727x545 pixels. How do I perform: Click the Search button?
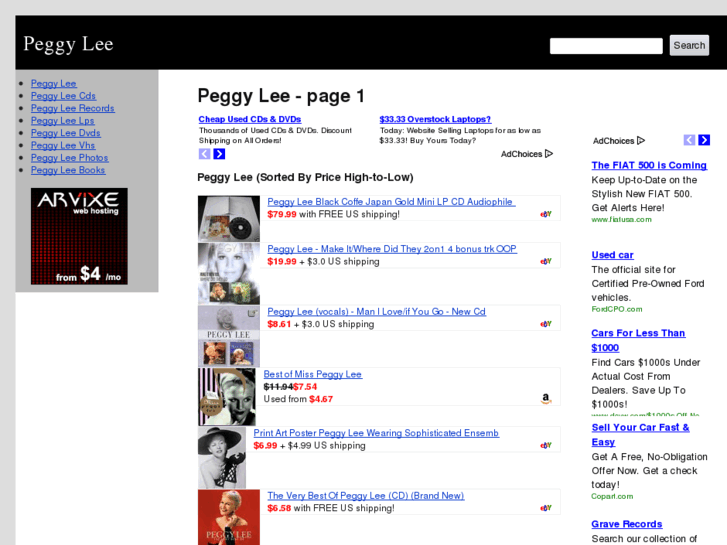pyautogui.click(x=689, y=45)
